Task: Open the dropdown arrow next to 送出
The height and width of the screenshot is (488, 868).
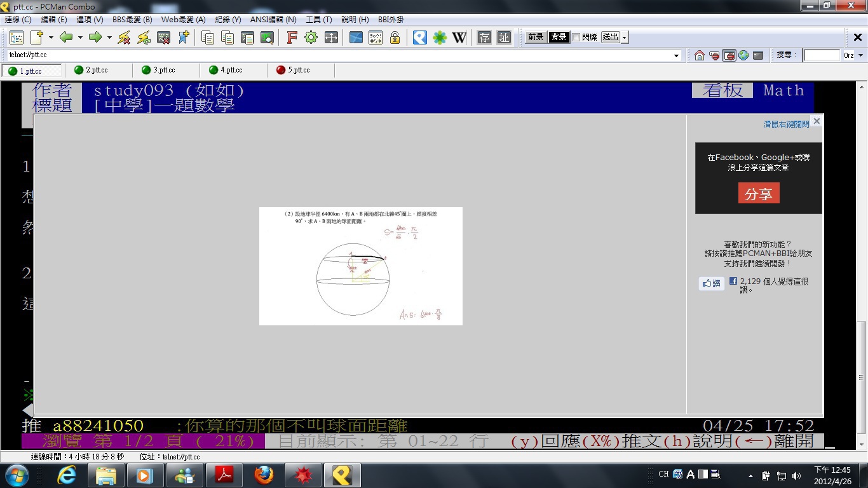Action: pyautogui.click(x=625, y=37)
